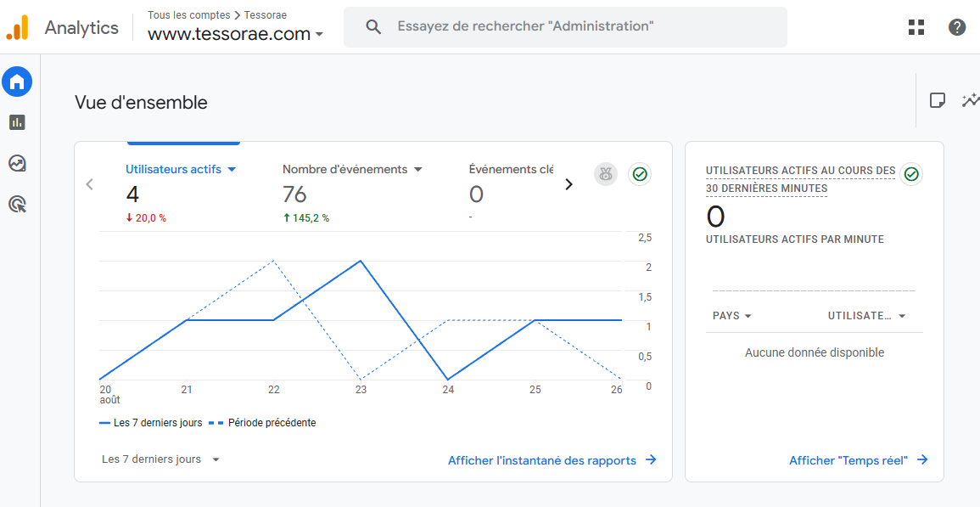This screenshot has width=980, height=507.
Task: Click the 23 date label on chart axis
Action: coord(361,390)
